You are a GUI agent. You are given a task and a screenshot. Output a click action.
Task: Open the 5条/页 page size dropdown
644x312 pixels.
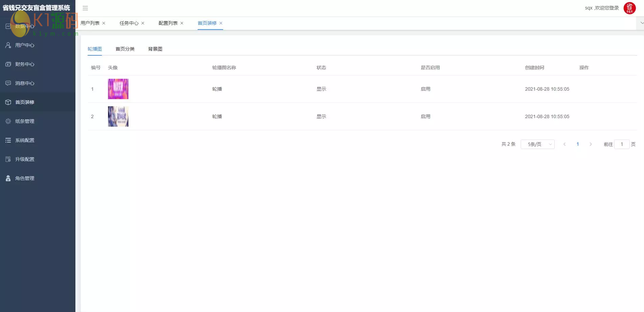click(537, 144)
